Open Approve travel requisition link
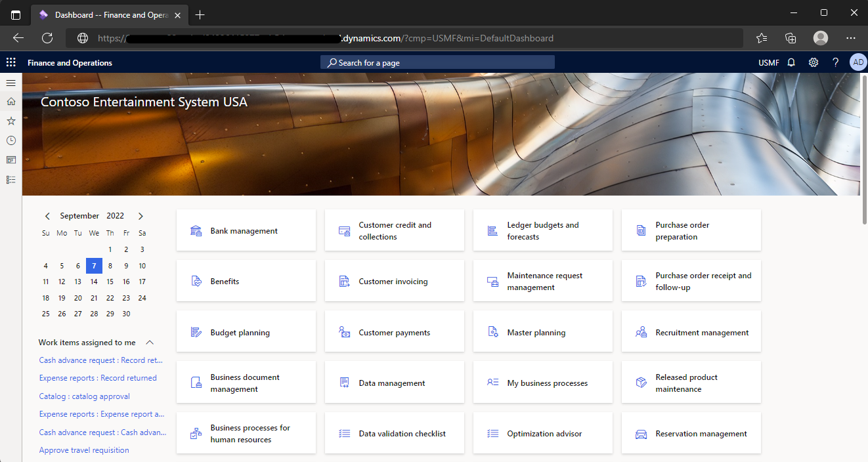Viewport: 868px width, 462px height. pos(84,450)
